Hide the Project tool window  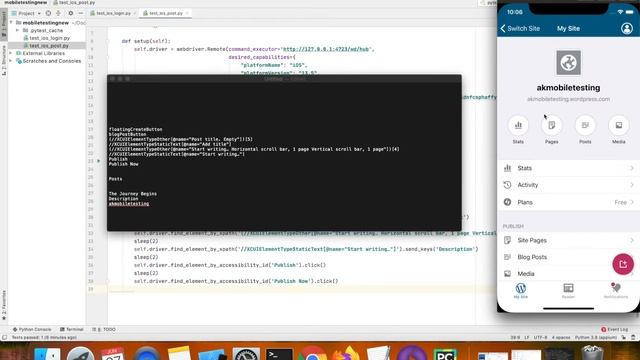(80, 13)
